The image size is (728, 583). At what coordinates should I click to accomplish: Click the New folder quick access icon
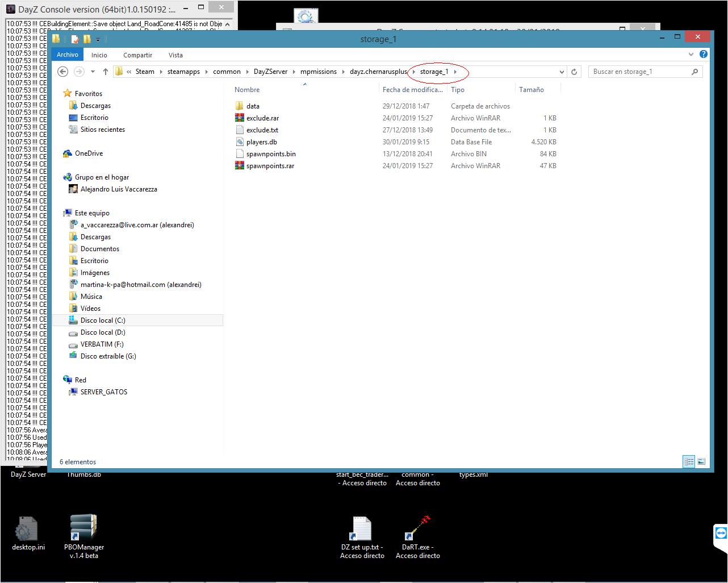click(x=87, y=39)
